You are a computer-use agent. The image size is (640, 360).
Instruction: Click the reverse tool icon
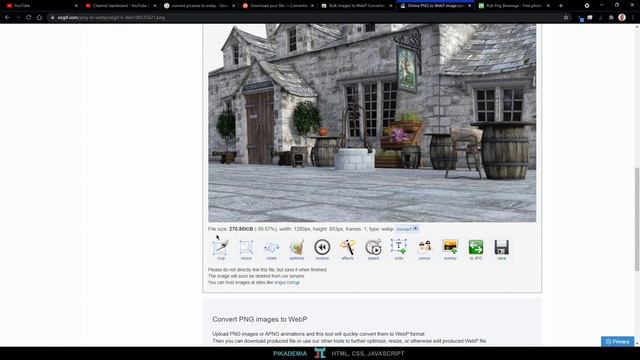point(322,250)
